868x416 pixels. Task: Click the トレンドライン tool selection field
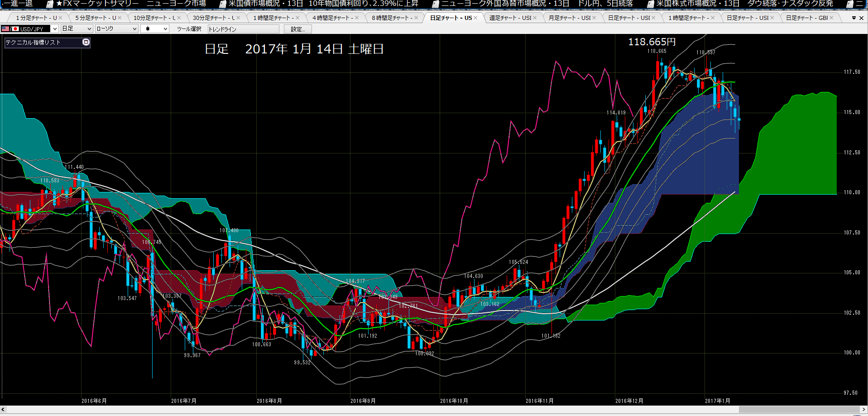(244, 29)
